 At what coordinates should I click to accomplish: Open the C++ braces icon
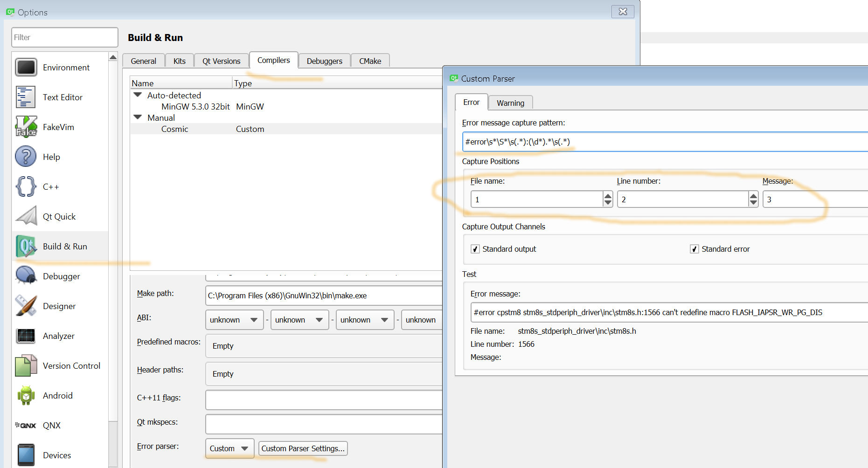click(26, 186)
